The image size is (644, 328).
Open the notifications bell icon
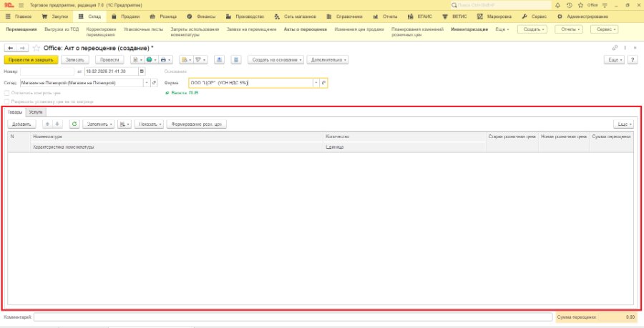tap(557, 5)
